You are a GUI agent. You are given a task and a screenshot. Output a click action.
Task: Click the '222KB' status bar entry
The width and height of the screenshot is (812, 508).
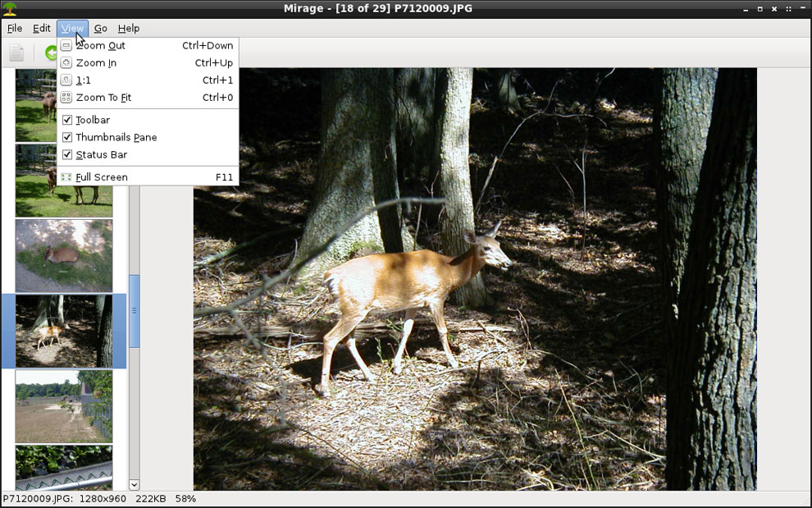[x=151, y=499]
